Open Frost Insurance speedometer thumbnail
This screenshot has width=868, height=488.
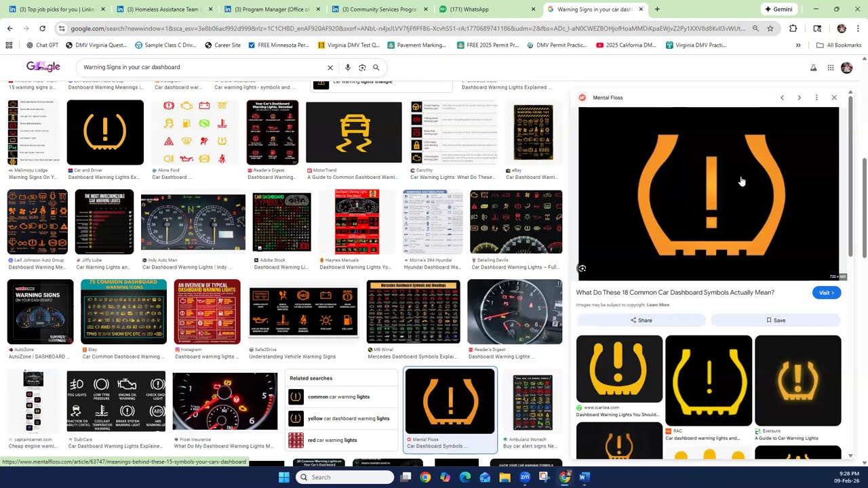(x=225, y=401)
